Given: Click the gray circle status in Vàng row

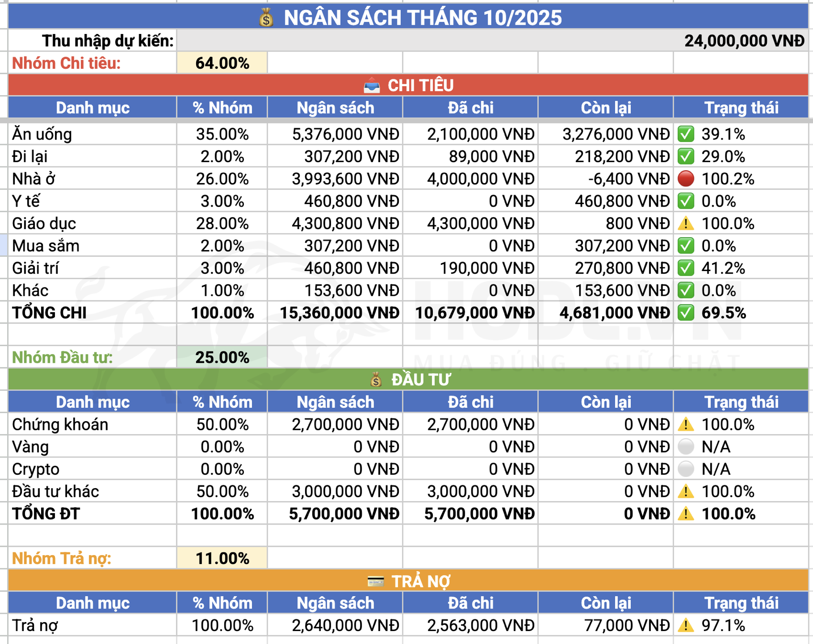Looking at the screenshot, I should point(686,447).
